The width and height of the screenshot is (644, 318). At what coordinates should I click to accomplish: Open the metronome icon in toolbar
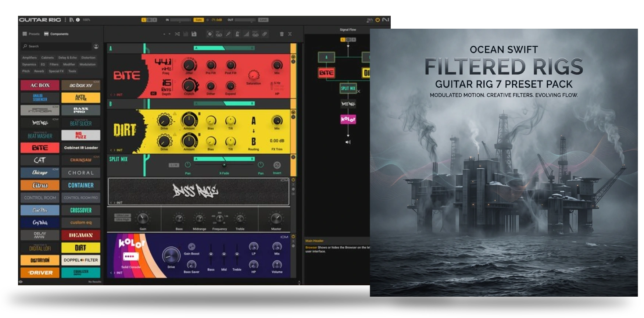coord(237,34)
